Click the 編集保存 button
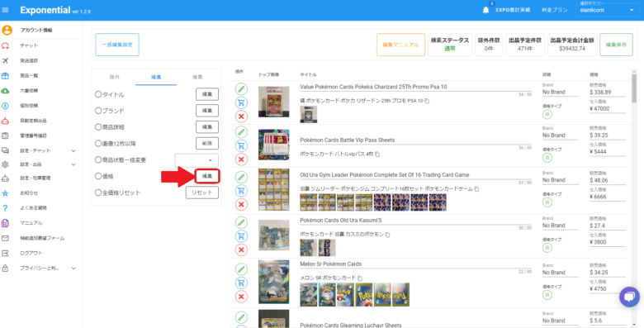Viewport: 644px width, 328px height. tap(616, 45)
